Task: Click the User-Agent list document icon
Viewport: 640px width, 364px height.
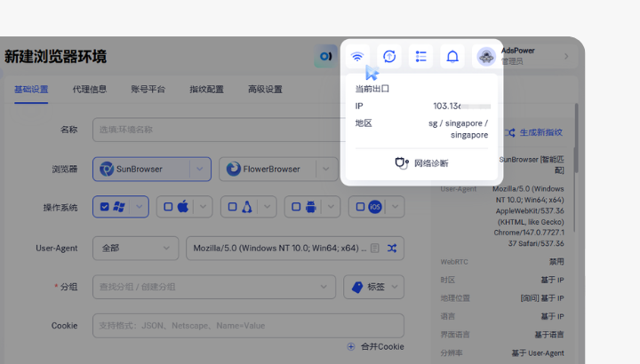Action: (375, 249)
